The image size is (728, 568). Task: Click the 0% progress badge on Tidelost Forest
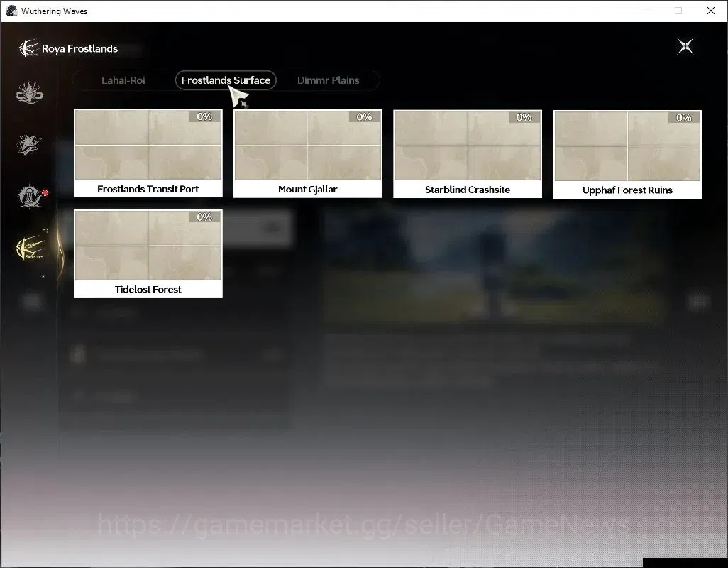click(204, 217)
